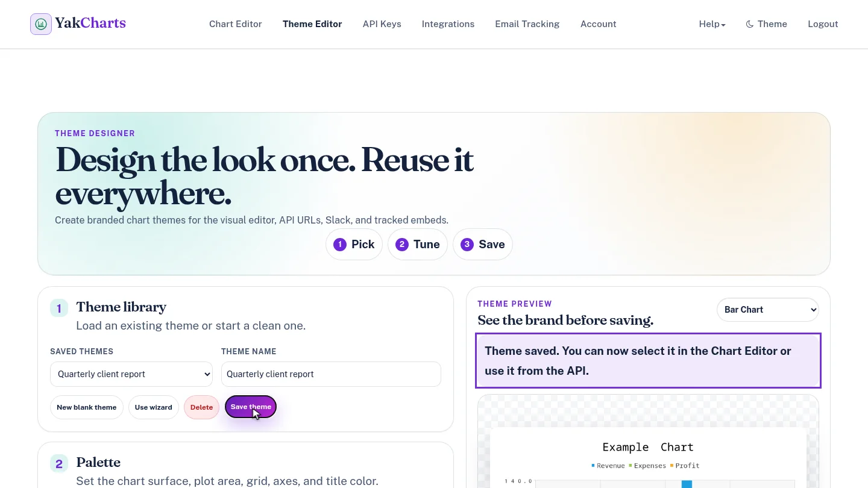Expand the Saved Themes dropdown
868x488 pixels.
[x=131, y=374]
